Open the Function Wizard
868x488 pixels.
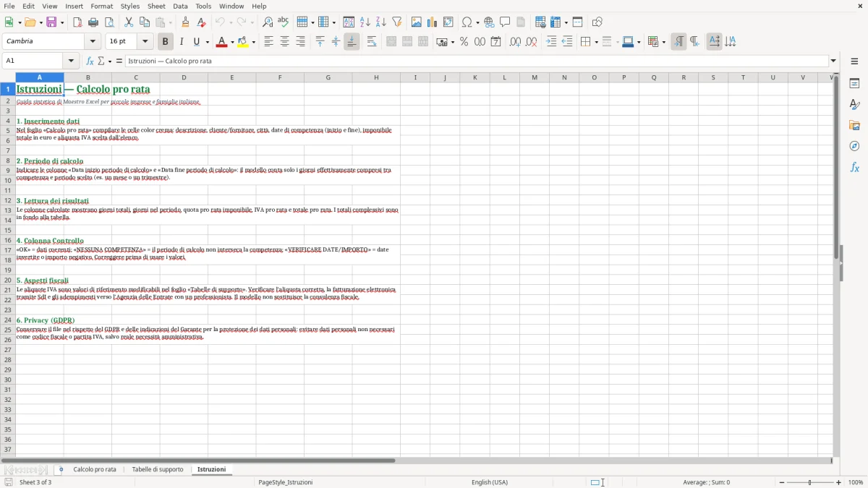tap(90, 61)
